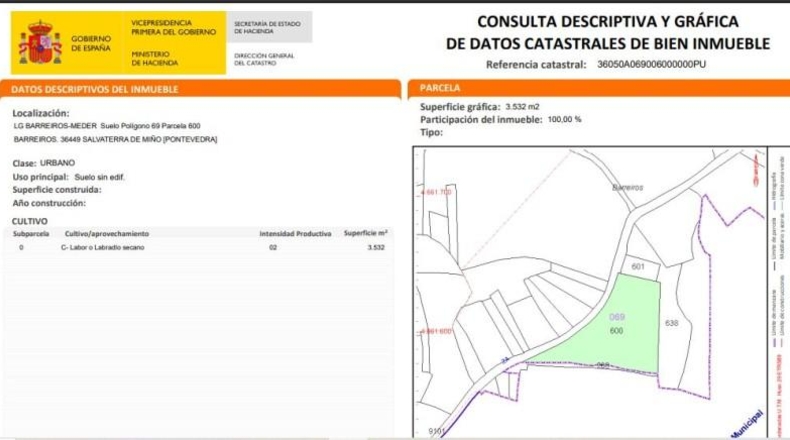Click the 'Superficie gráfica:' label
Image resolution: width=790 pixels, height=440 pixels.
point(460,107)
